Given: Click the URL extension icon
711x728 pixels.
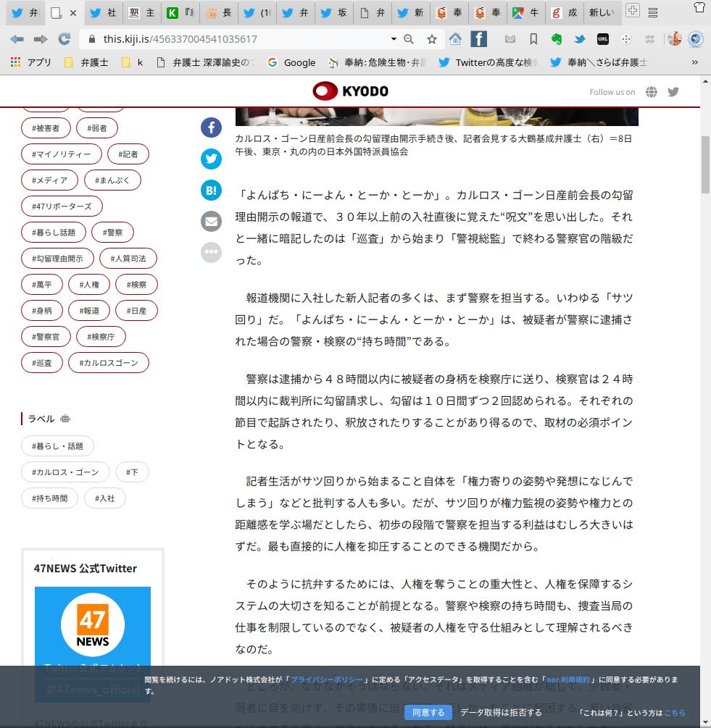Looking at the screenshot, I should [x=603, y=39].
